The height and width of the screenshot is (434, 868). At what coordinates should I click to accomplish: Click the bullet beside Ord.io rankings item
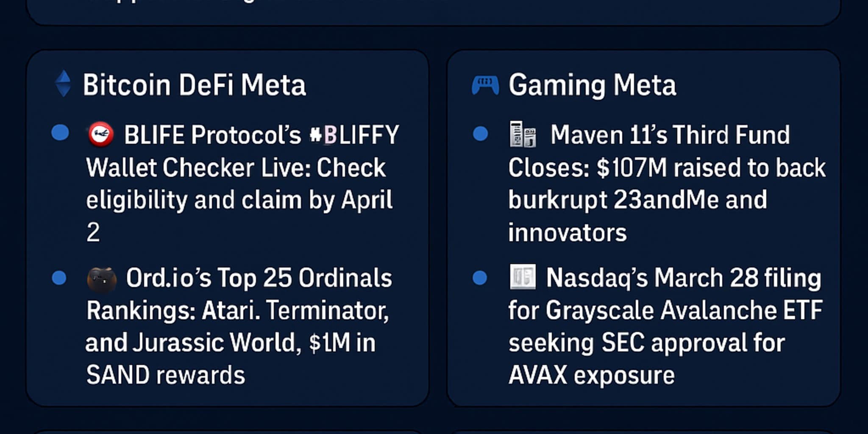(59, 278)
